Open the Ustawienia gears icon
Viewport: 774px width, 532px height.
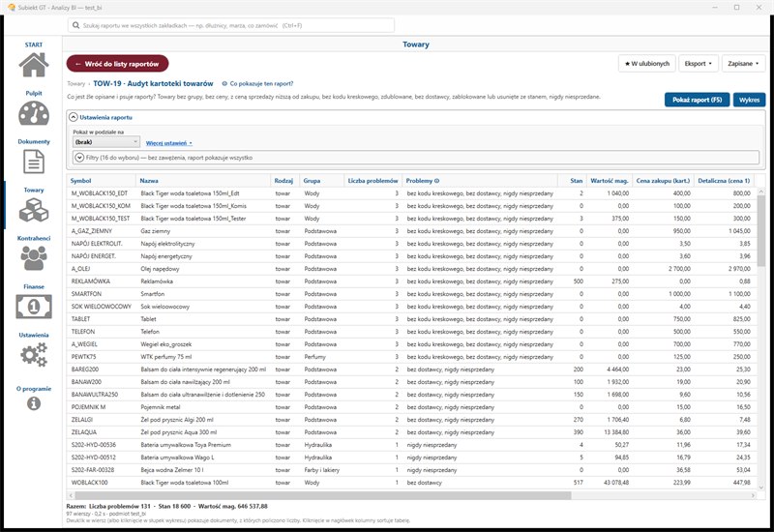click(34, 355)
